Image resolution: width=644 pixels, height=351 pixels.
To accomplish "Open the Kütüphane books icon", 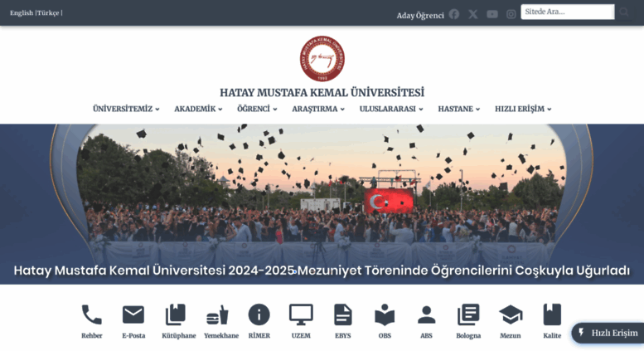I will pyautogui.click(x=176, y=315).
